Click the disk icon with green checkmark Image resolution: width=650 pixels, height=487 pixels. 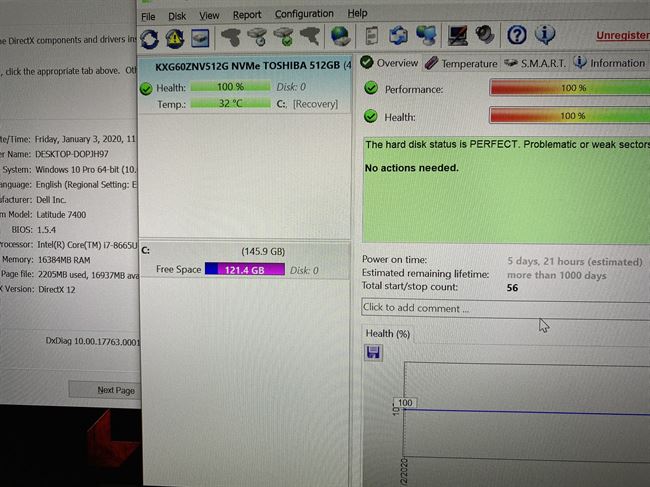click(284, 36)
